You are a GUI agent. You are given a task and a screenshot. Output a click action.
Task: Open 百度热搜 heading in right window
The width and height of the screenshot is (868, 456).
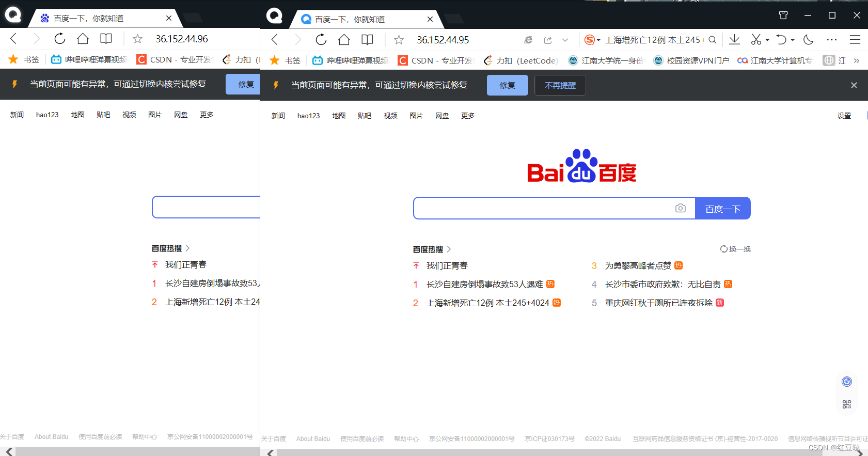[x=432, y=249]
